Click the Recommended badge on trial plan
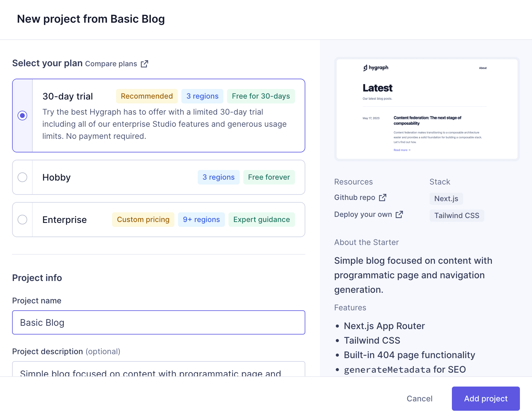Screen dimensions: 532x418 [x=147, y=96]
